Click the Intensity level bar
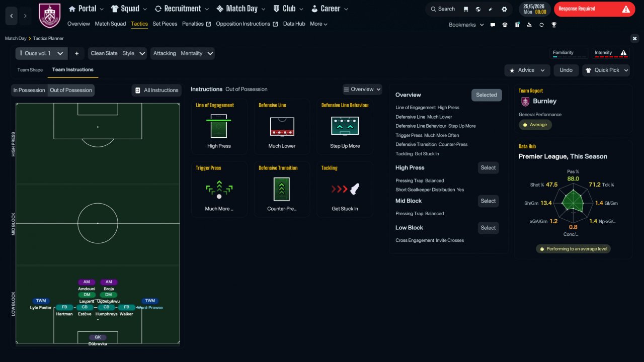This screenshot has width=644, height=362. [611, 57]
